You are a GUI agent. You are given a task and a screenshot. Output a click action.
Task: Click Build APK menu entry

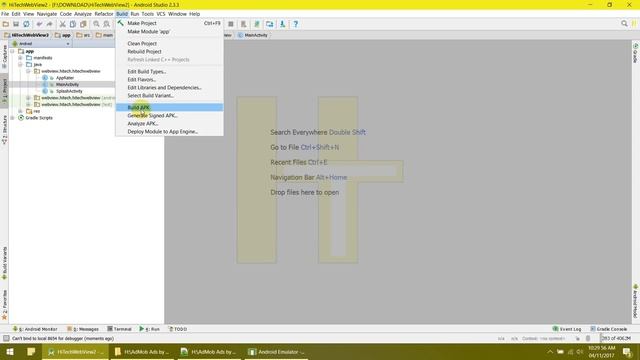tap(169, 107)
